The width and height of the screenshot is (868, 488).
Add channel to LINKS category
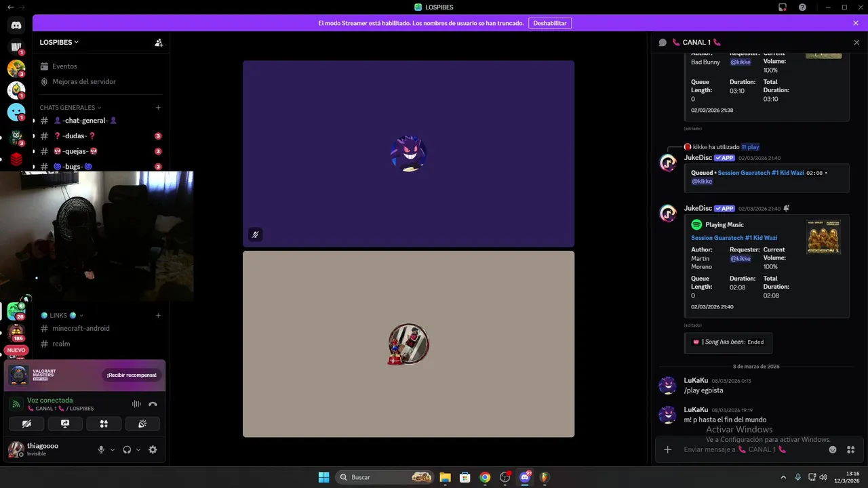pos(158,315)
